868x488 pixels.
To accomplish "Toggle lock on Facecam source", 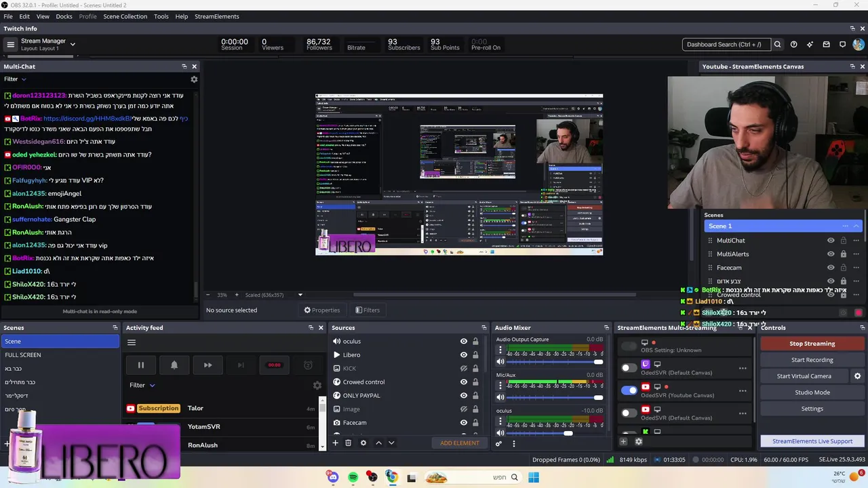I will click(x=475, y=423).
